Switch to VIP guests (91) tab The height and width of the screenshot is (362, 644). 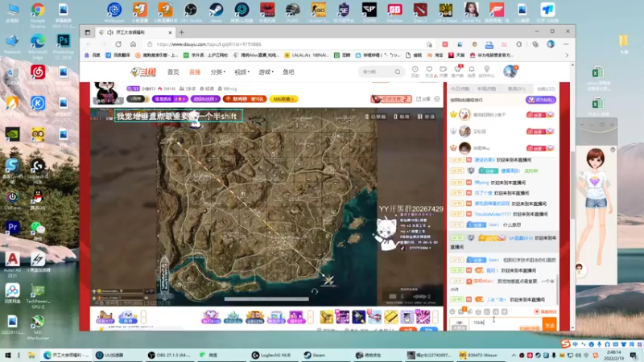[x=516, y=88]
